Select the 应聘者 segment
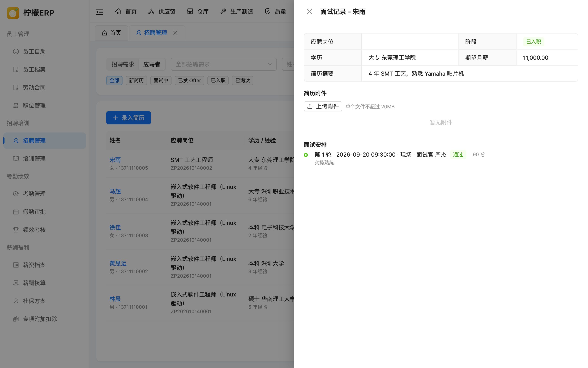Image resolution: width=588 pixels, height=368 pixels. coord(152,64)
